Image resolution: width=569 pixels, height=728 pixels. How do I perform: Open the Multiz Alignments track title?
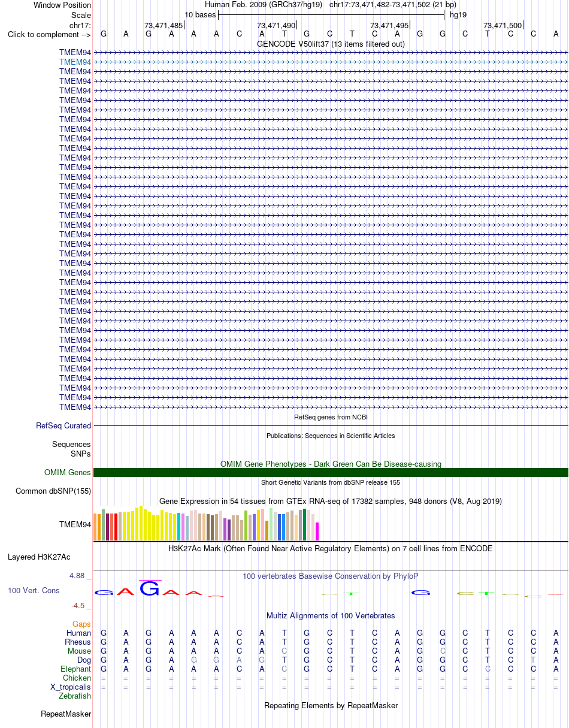point(331,615)
